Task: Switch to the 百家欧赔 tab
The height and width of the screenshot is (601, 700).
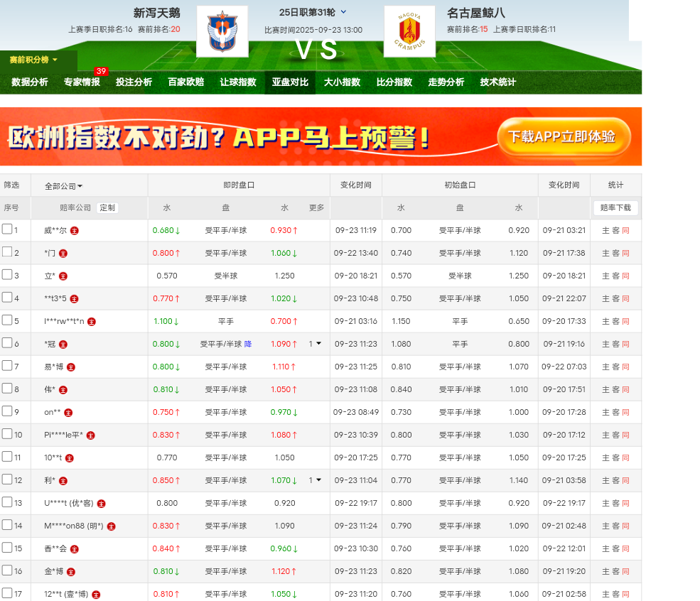Action: [x=185, y=82]
